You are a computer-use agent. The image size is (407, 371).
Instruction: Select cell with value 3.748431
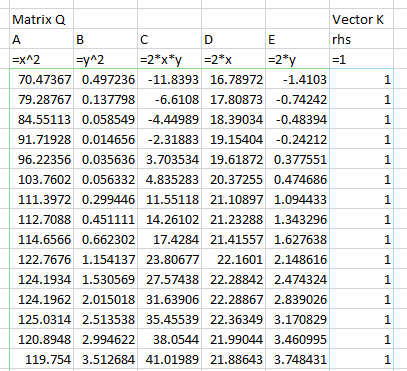coord(297,359)
